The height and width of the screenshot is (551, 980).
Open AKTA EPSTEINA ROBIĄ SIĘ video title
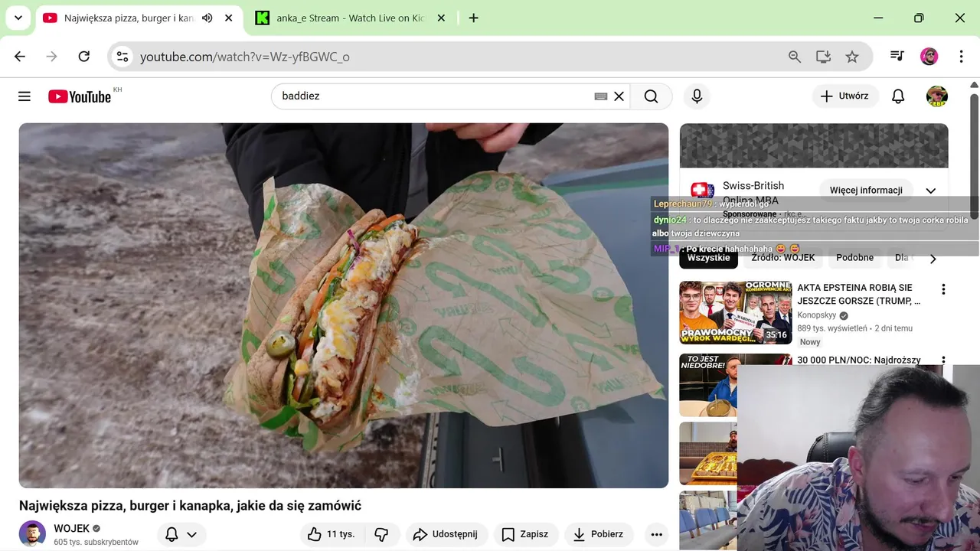point(859,295)
